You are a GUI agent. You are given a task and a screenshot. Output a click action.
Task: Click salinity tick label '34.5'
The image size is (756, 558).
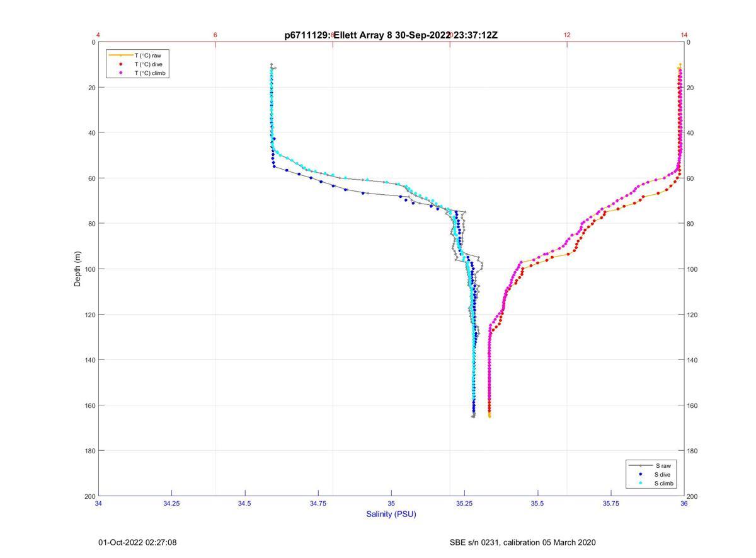tap(245, 503)
